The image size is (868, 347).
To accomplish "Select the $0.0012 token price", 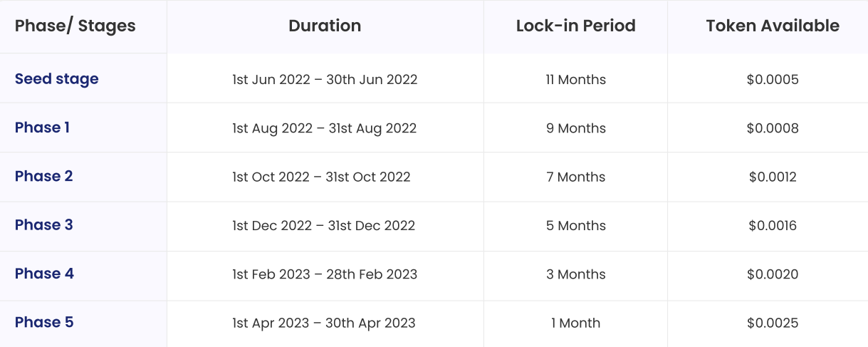I will click(773, 177).
